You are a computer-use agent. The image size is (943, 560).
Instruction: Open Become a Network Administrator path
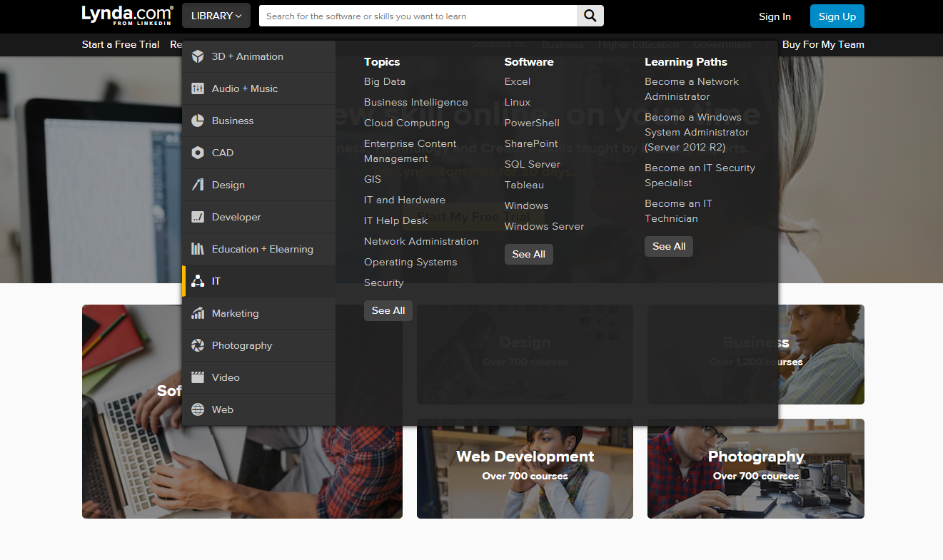(692, 89)
